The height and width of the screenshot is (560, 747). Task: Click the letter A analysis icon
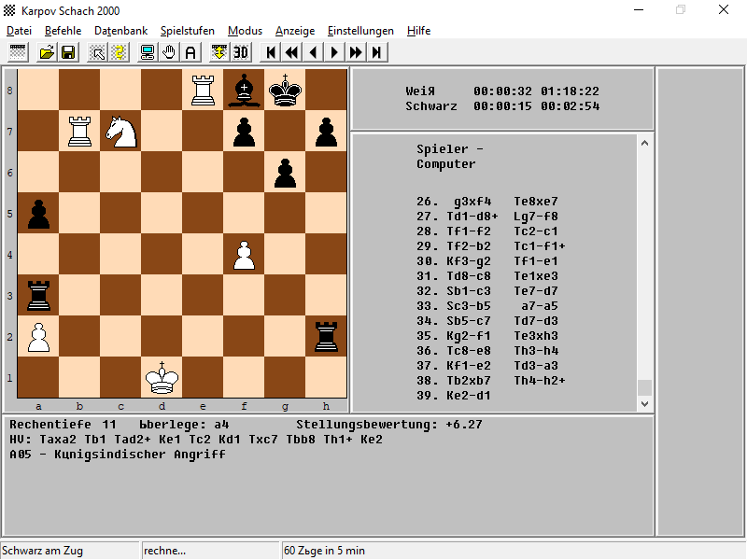click(x=190, y=52)
